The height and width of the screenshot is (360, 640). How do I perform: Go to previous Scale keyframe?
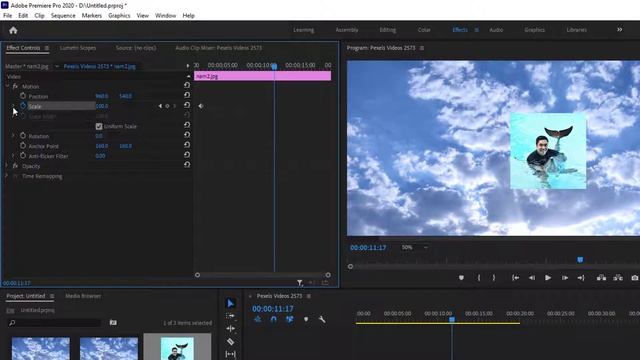tap(160, 106)
